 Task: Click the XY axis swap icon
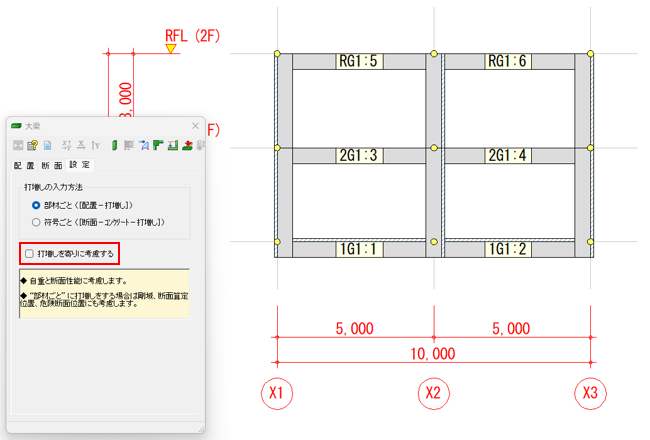click(x=66, y=145)
